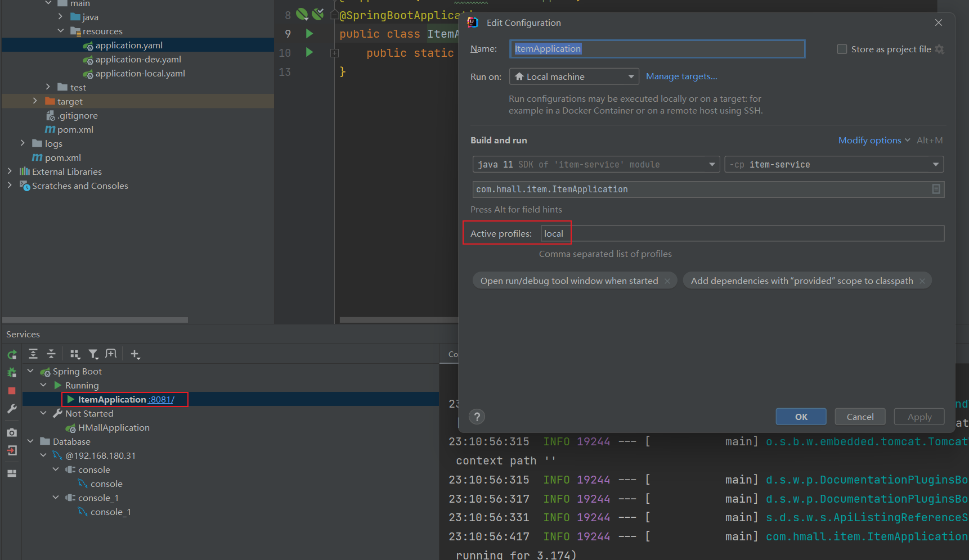Expand the java folder in project tree

coord(61,17)
